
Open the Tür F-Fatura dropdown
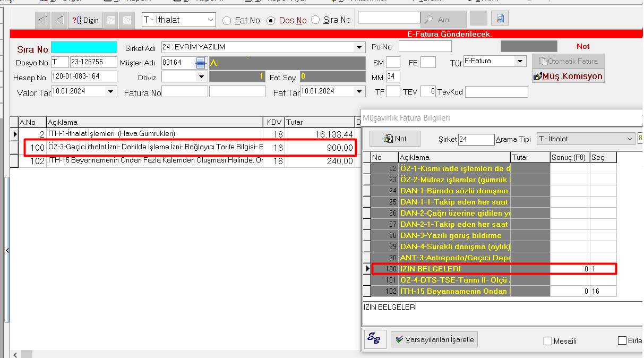520,61
